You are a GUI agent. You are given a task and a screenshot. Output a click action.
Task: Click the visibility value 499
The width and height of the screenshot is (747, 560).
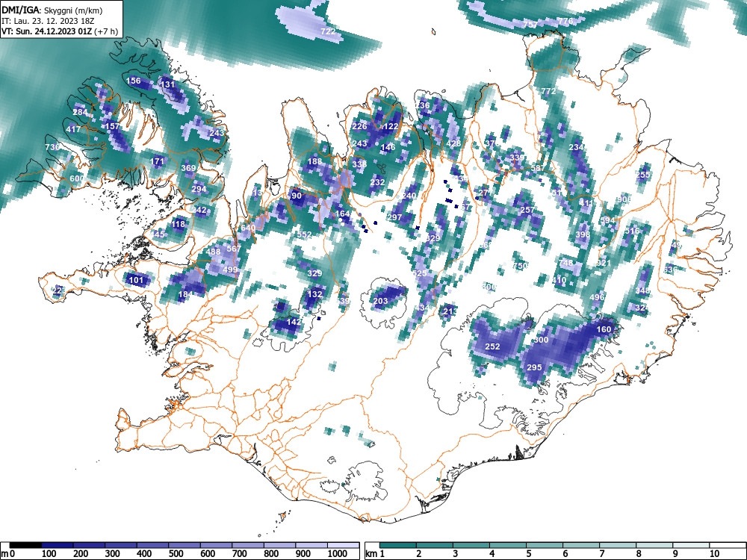tap(230, 270)
